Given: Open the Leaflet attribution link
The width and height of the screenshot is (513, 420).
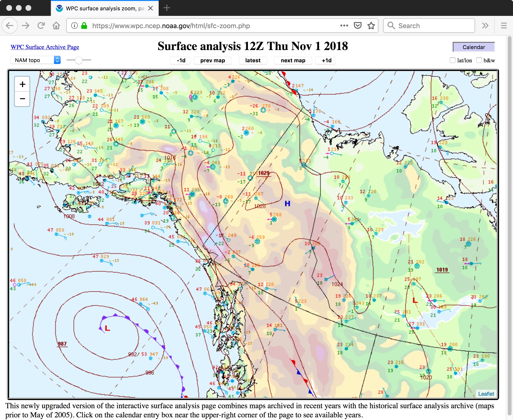Looking at the screenshot, I should (486, 394).
